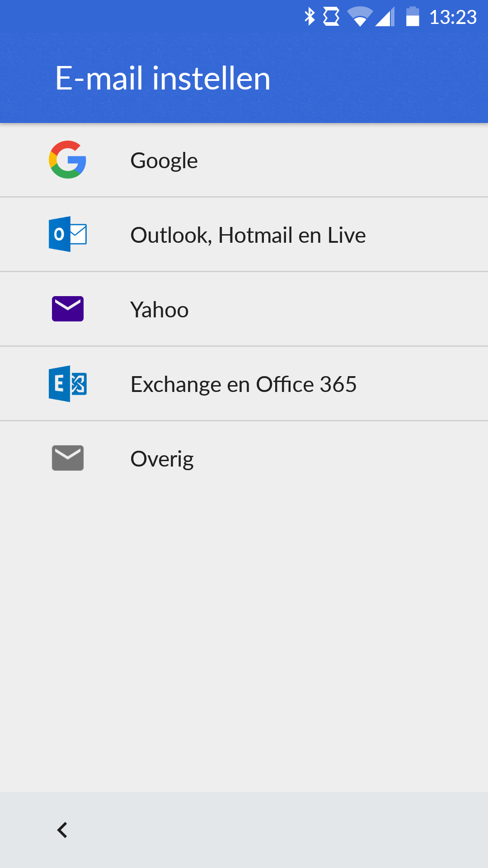Select the Google account option text
Viewport: 488px width, 868px height.
(164, 160)
